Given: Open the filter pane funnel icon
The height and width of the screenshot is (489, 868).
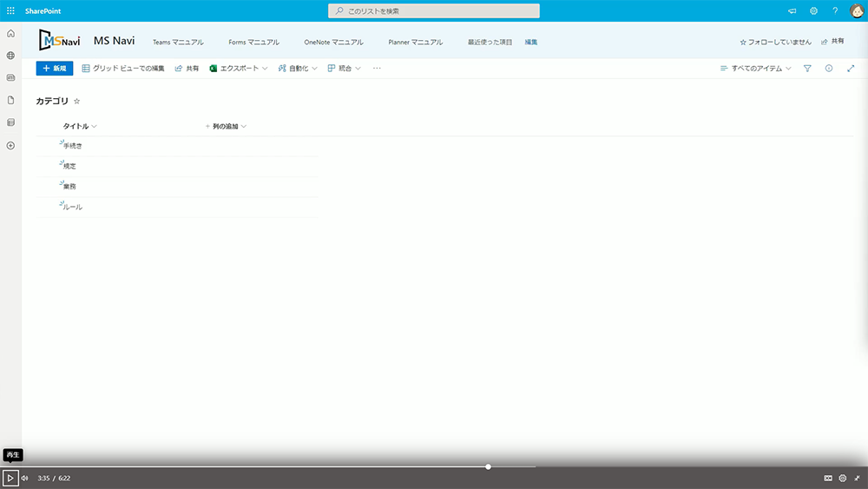Looking at the screenshot, I should click(x=807, y=68).
